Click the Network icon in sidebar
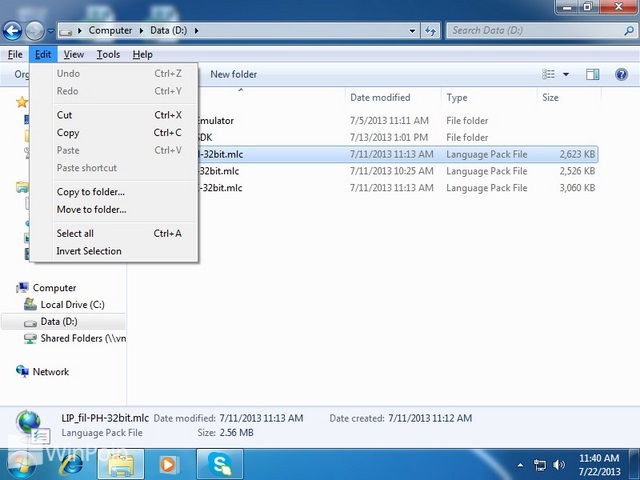640x480 pixels. [22, 371]
